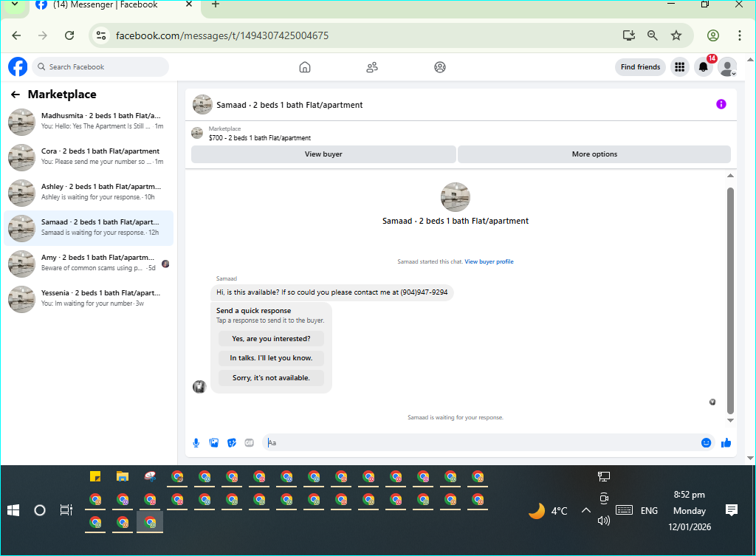756x556 pixels.
Task: Open the taskbar clock showing 8:52 pm
Action: pyautogui.click(x=690, y=511)
